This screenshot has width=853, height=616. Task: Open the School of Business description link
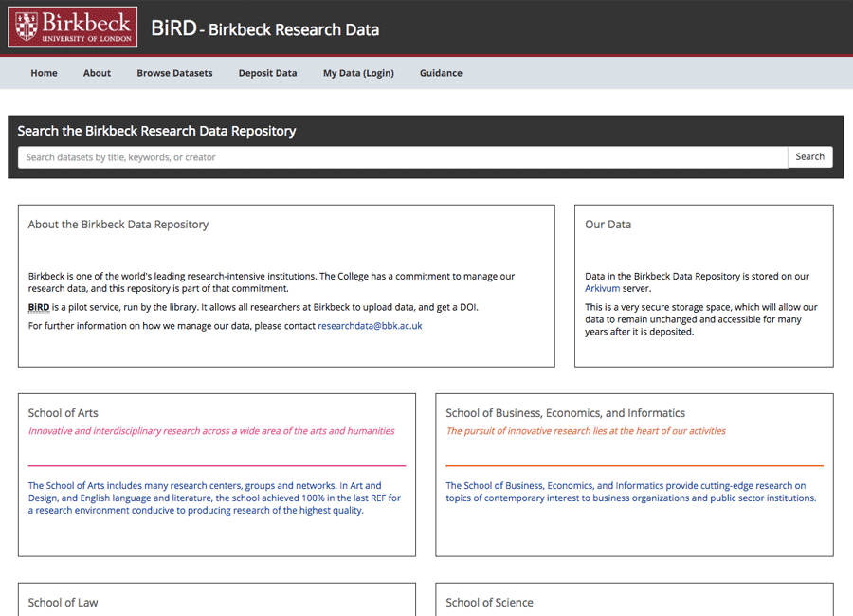[x=631, y=492]
